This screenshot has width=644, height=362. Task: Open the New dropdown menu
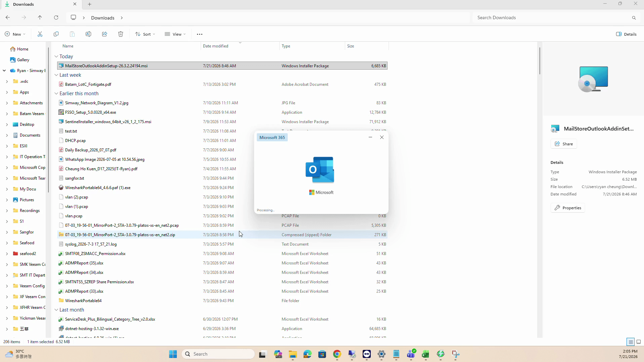(15, 34)
